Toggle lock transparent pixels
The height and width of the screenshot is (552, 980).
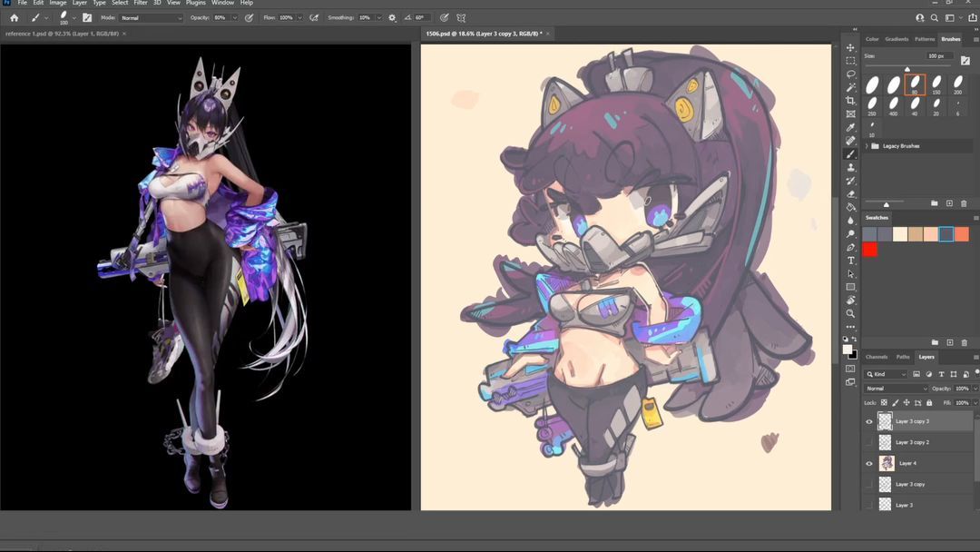pyautogui.click(x=884, y=402)
